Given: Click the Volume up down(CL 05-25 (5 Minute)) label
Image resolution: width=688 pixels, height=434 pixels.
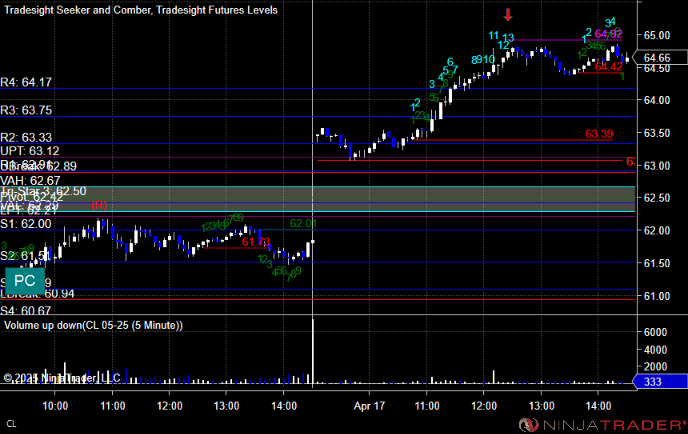Looking at the screenshot, I should (93, 325).
